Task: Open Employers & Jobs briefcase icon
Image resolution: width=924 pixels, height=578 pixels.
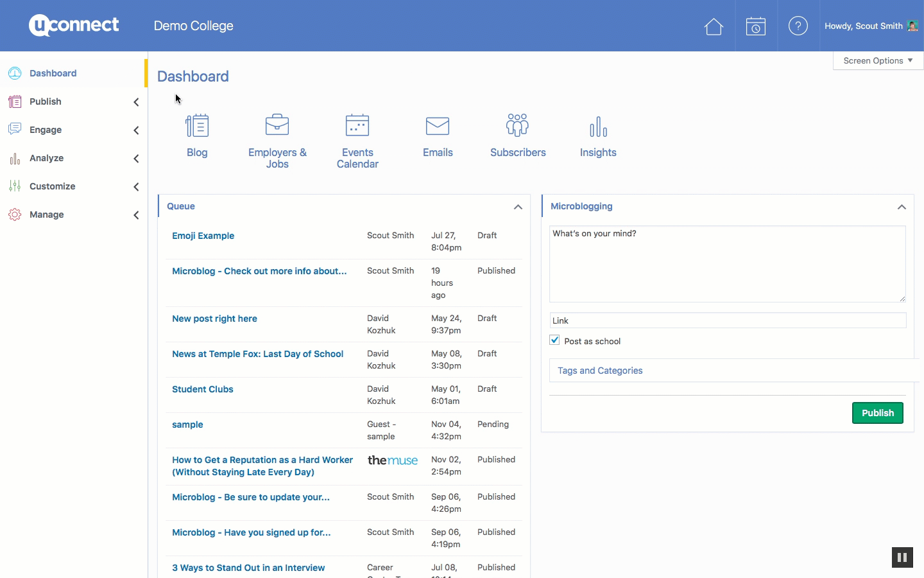Action: click(277, 125)
